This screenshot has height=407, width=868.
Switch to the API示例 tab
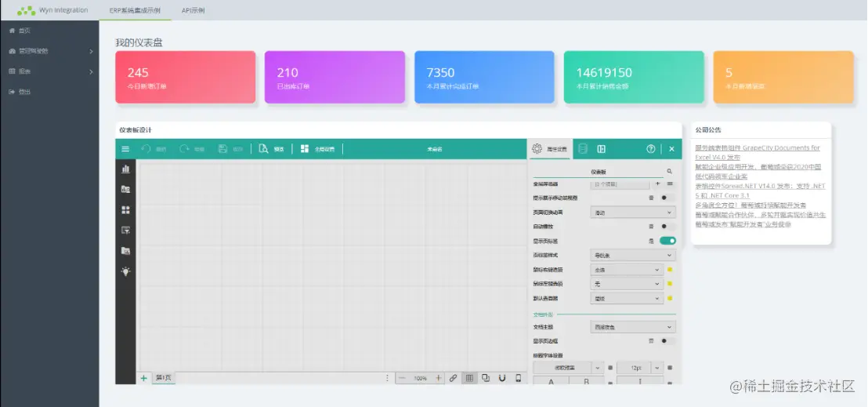(x=193, y=10)
